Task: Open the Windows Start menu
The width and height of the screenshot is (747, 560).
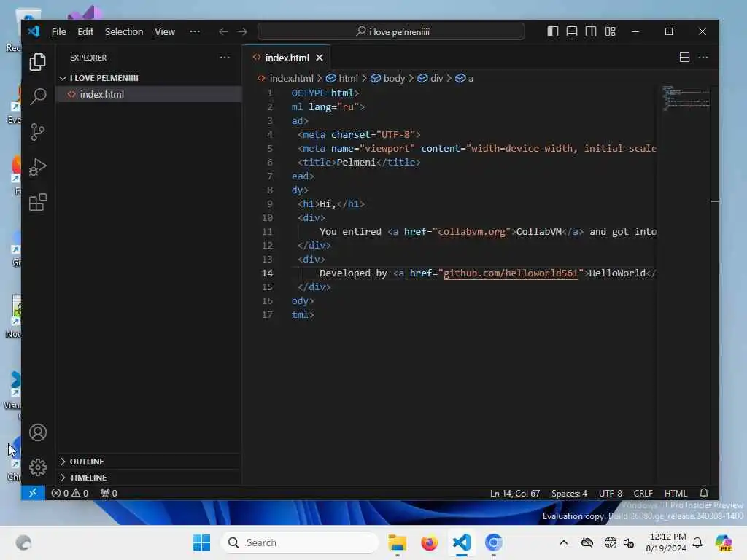Action: click(201, 542)
